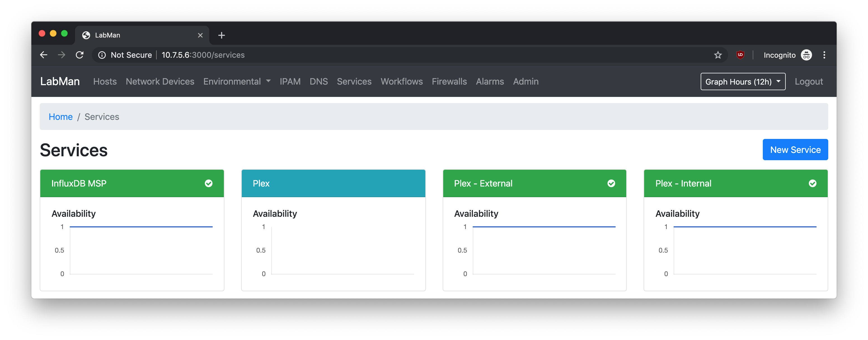This screenshot has height=340, width=868.
Task: Close the LabMan browser tab
Action: [200, 35]
